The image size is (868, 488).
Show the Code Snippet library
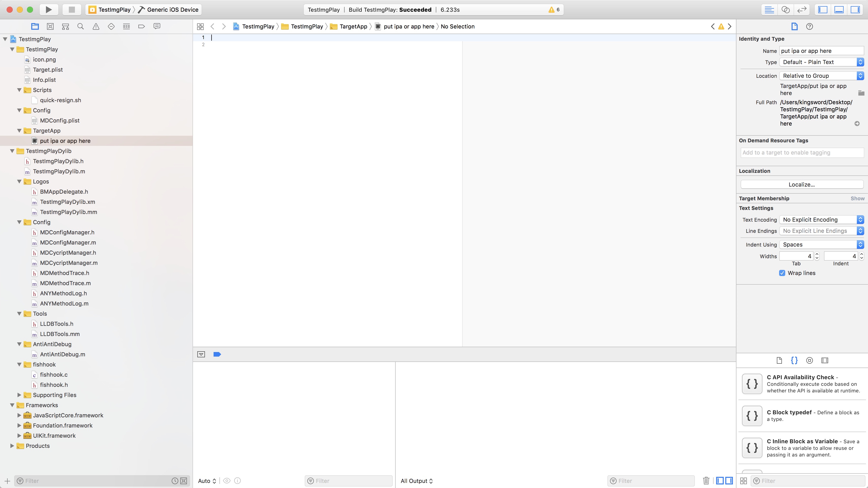tap(794, 360)
